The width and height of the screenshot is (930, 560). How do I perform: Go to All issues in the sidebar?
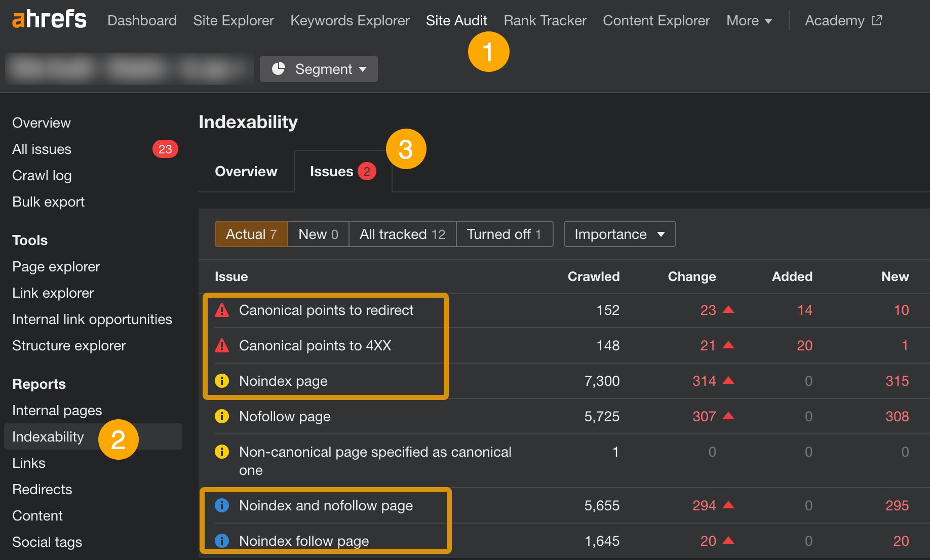(42, 149)
